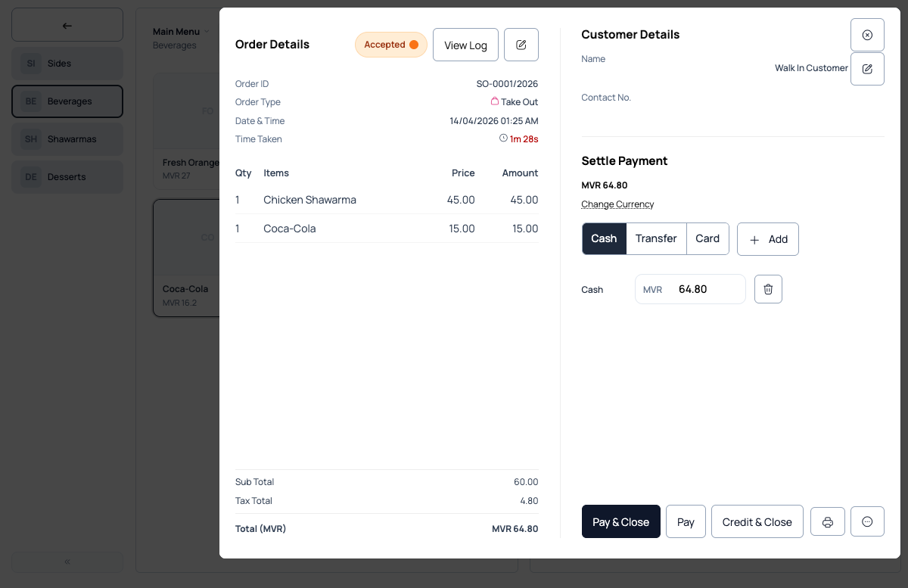This screenshot has height=588, width=908.
Task: Select the Sides category
Action: tap(67, 64)
